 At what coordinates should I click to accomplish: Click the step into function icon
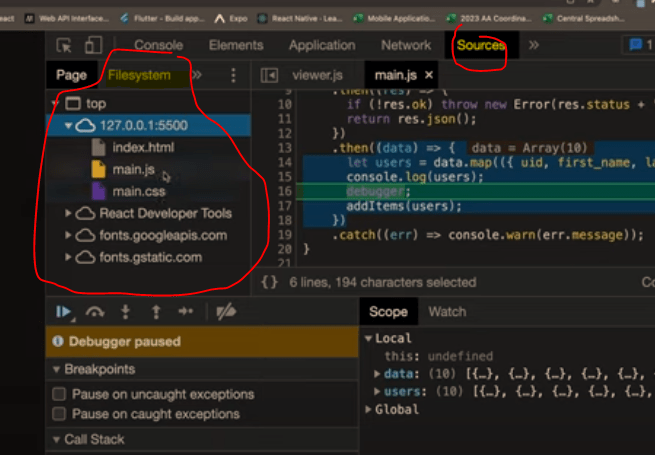pos(125,312)
